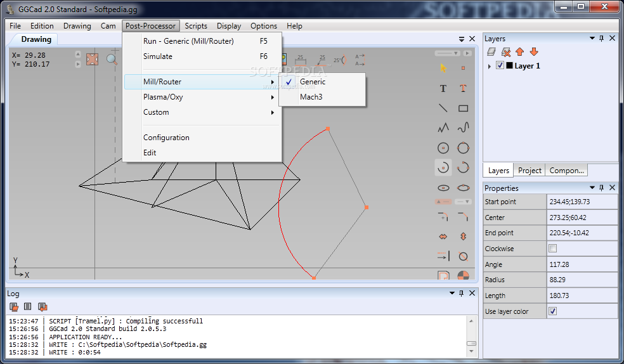
Task: Select the point drawing tool
Action: 463,68
